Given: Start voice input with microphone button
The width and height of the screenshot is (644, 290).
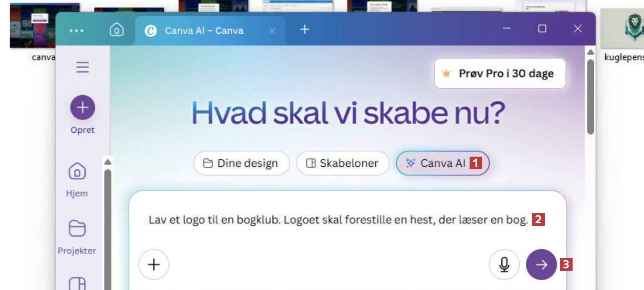Looking at the screenshot, I should [x=504, y=265].
